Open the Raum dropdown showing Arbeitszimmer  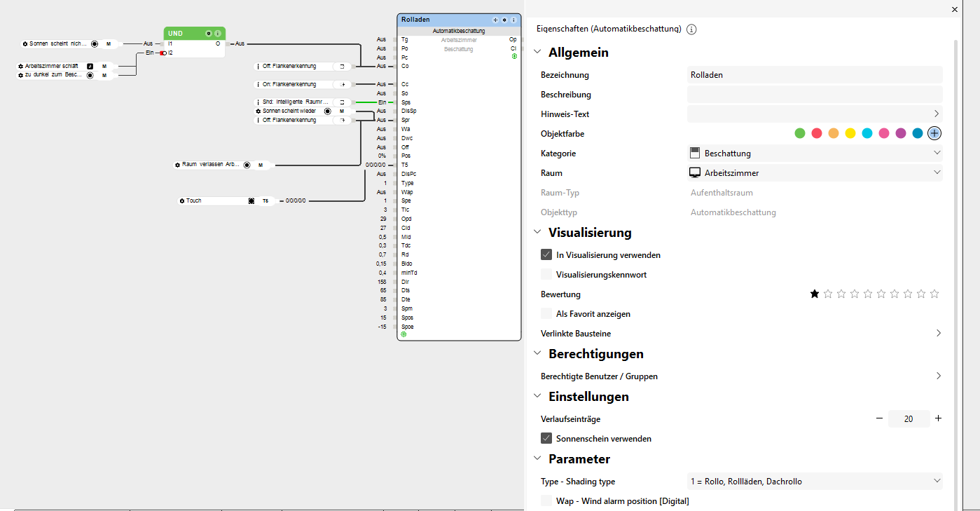click(815, 172)
